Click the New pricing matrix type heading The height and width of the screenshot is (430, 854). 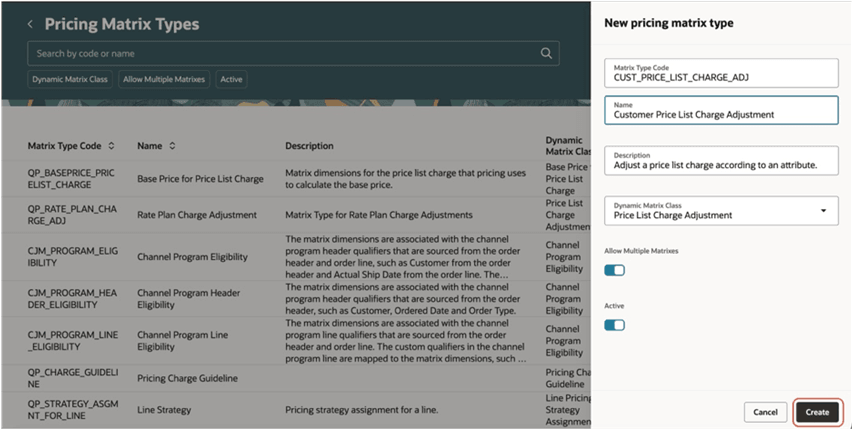pyautogui.click(x=669, y=23)
